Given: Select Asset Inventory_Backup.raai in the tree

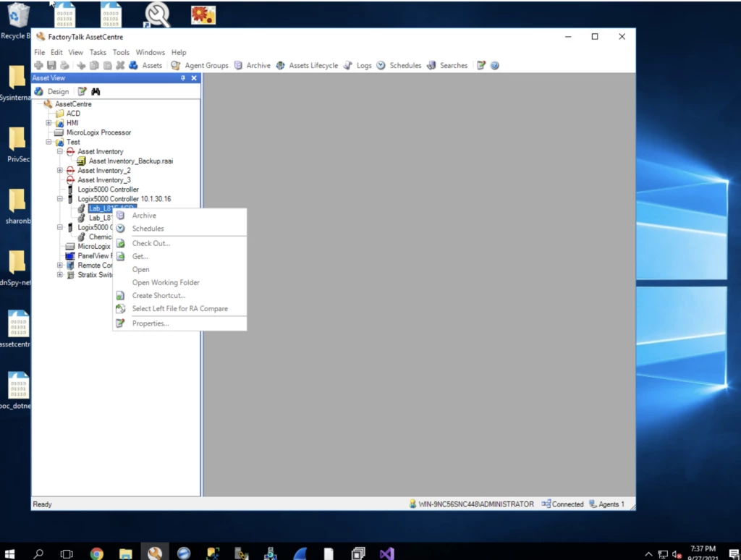Looking at the screenshot, I should (x=130, y=161).
